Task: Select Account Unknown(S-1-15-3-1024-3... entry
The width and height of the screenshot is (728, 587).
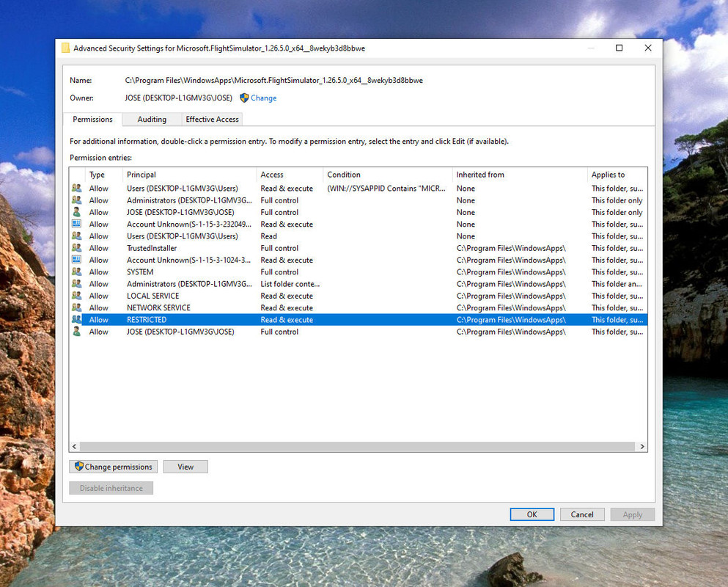Action: (x=359, y=260)
